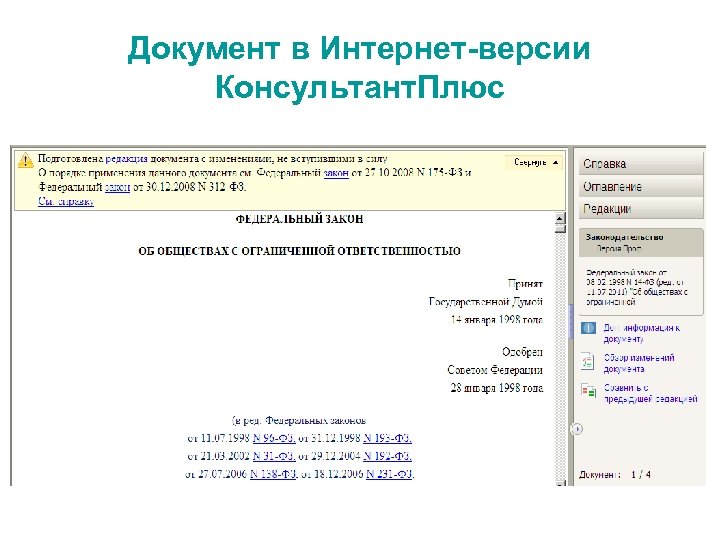
Task: Click the Документ: 1 / 4 counter
Action: [615, 475]
